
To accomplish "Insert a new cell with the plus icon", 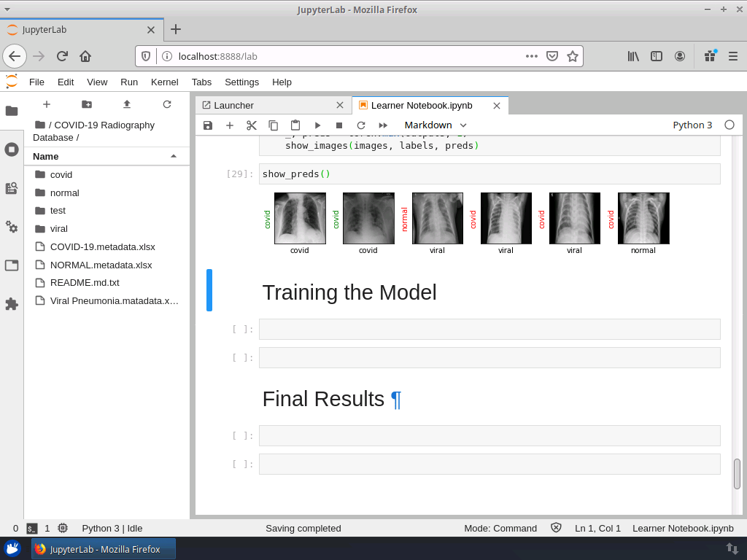I will pos(230,125).
